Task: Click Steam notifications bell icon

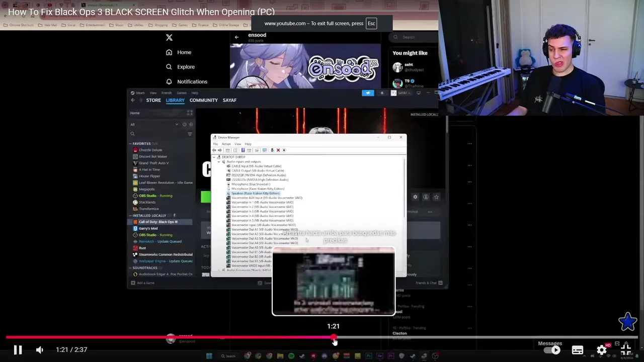Action: (382, 93)
